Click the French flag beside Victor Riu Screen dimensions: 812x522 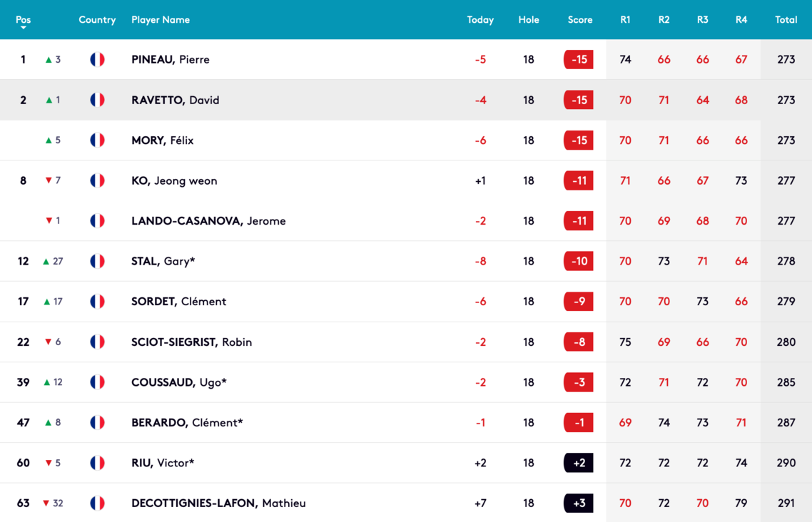(97, 463)
